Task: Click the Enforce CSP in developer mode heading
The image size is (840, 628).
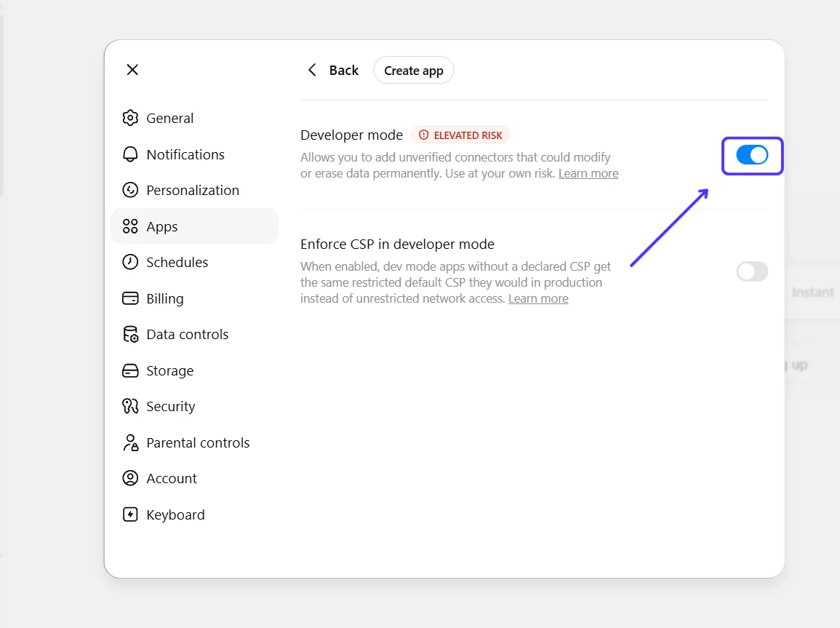Action: (398, 245)
